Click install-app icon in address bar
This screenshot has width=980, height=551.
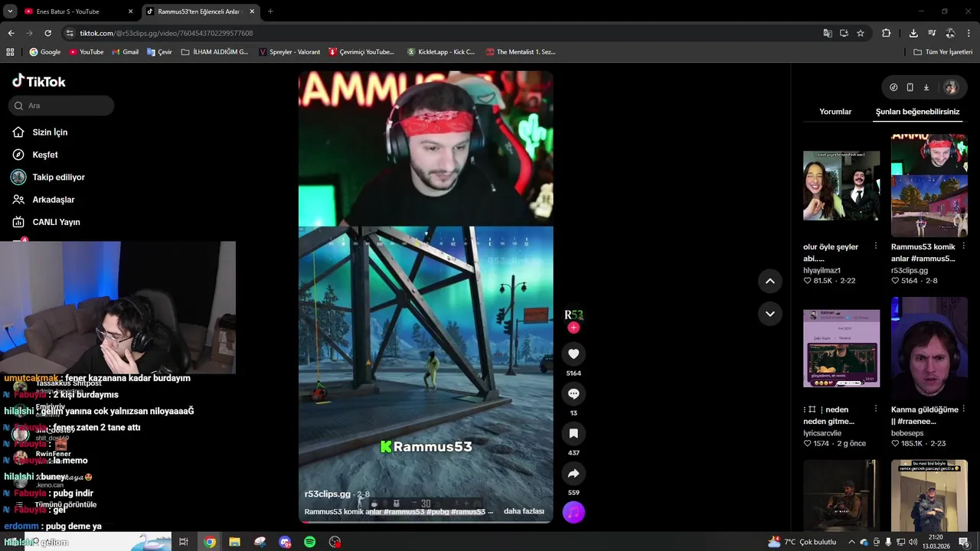pyautogui.click(x=844, y=33)
